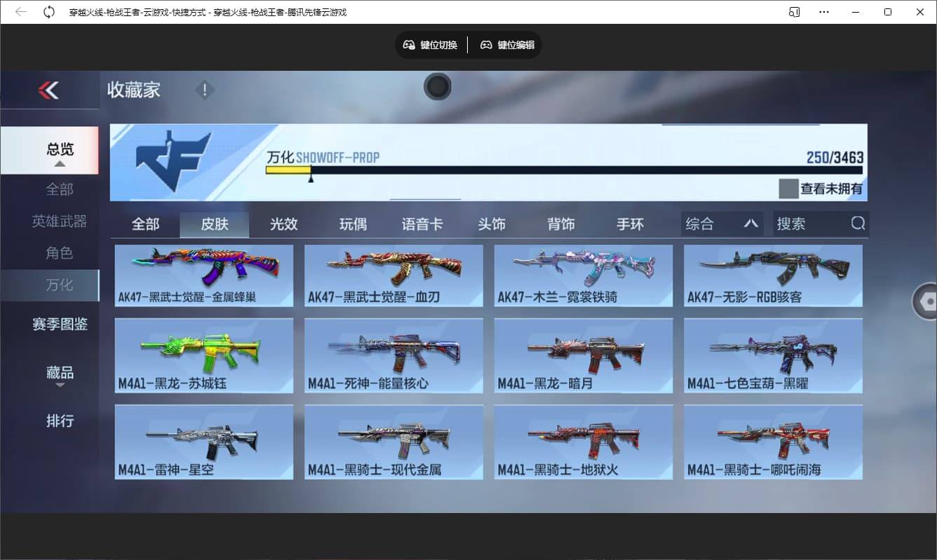
Task: Open 排行 rankings from the sidebar
Action: [60, 420]
